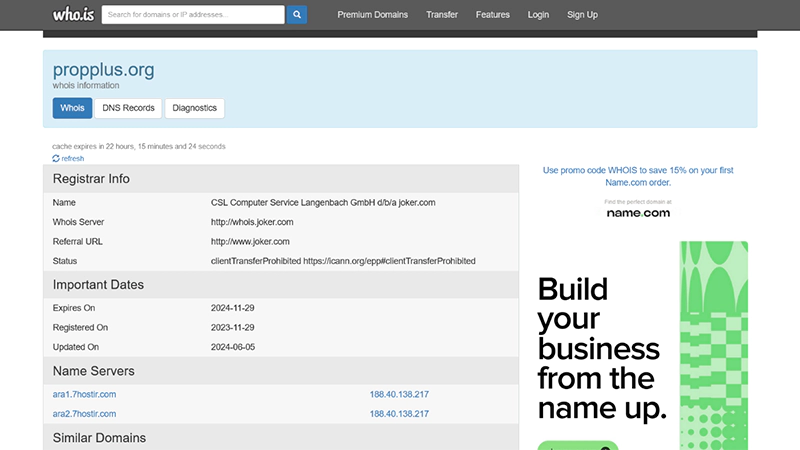Open Premium Domains in top menu
800x450 pixels.
372,15
